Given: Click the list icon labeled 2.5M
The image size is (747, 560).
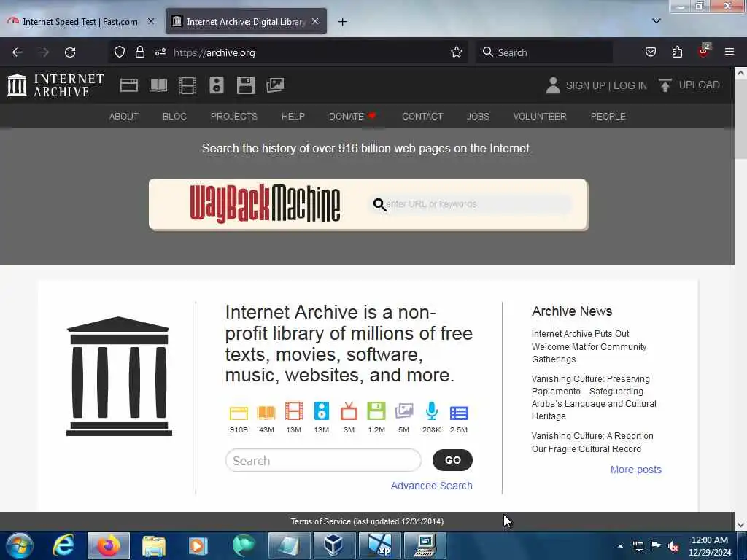Looking at the screenshot, I should click(459, 413).
